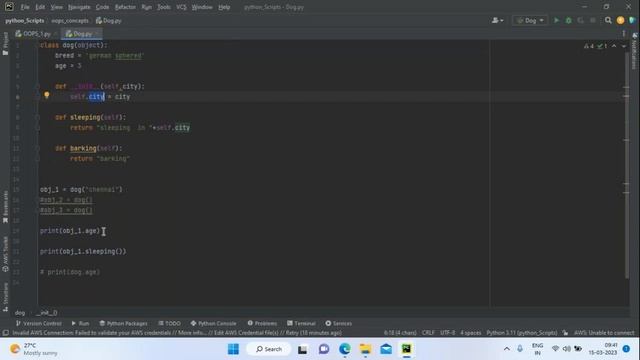Open the File menu
640x360 pixels.
[25, 7]
